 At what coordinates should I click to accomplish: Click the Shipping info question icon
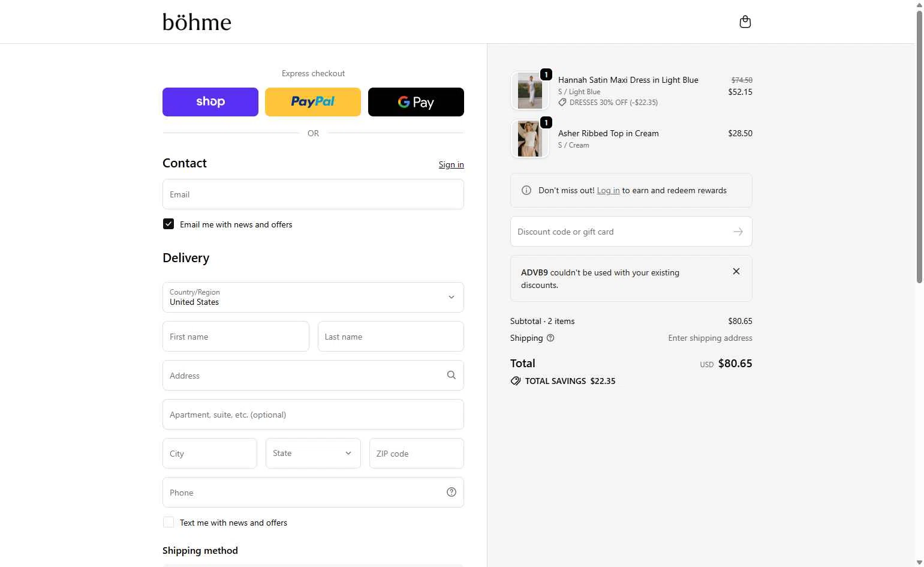[550, 338]
